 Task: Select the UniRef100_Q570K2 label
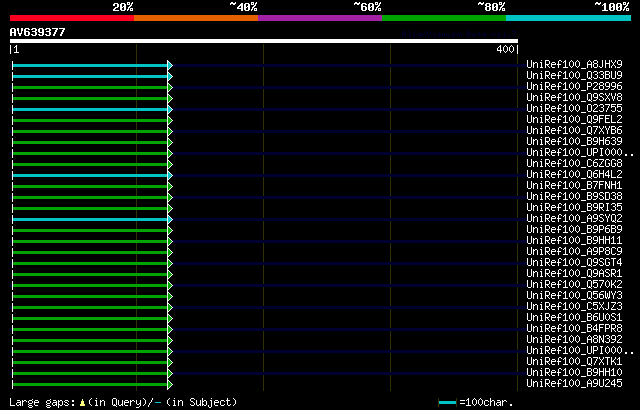pos(574,285)
